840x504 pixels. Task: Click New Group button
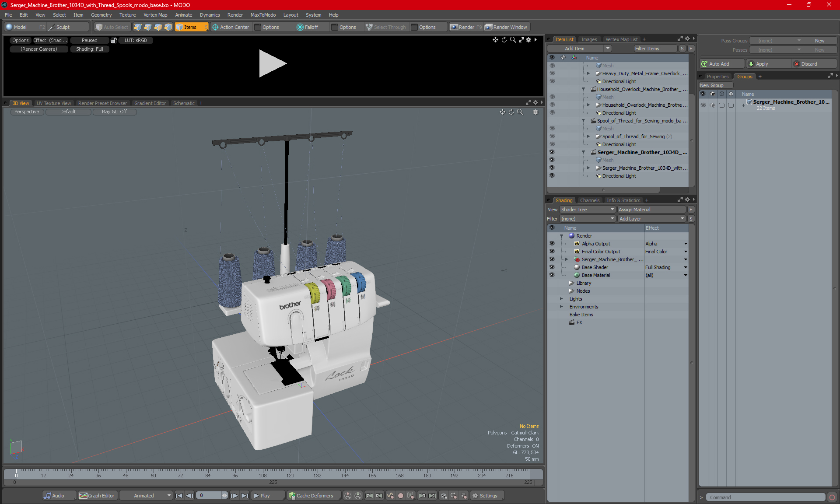click(x=716, y=85)
